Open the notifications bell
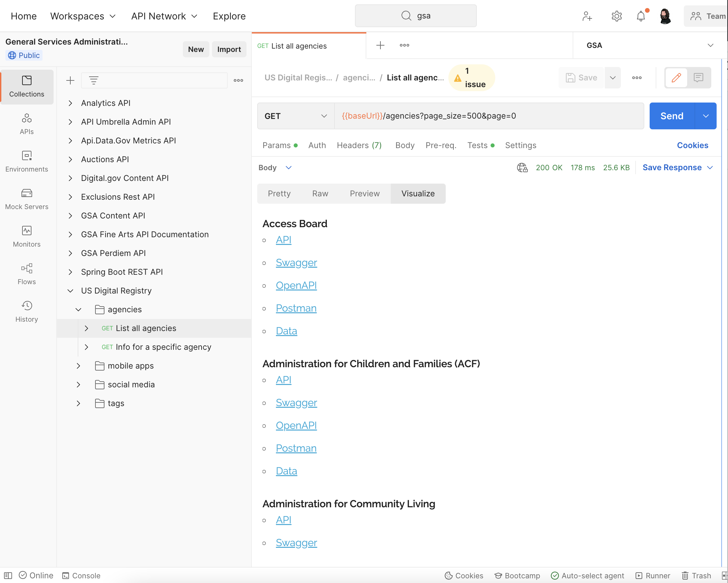 click(x=641, y=16)
